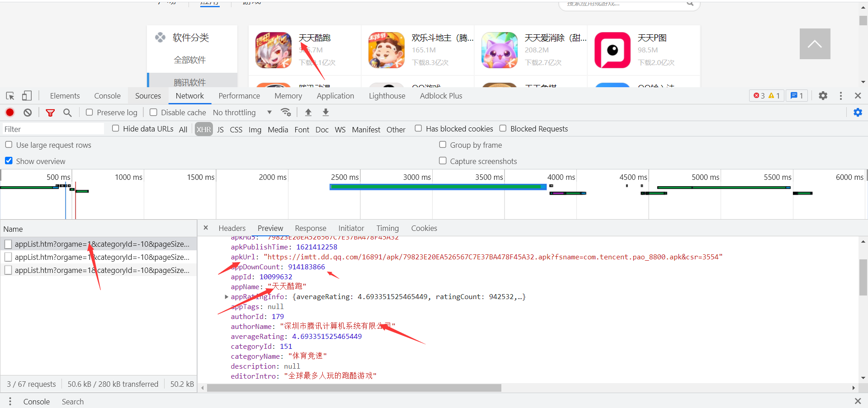The width and height of the screenshot is (868, 408).
Task: Switch to the Sources tab
Action: click(x=148, y=96)
